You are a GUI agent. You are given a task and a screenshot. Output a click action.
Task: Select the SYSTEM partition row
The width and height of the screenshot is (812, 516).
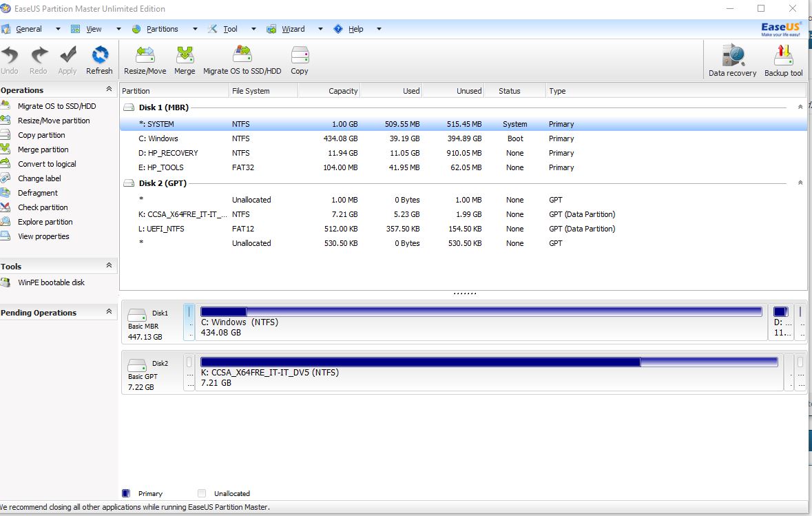click(x=463, y=124)
